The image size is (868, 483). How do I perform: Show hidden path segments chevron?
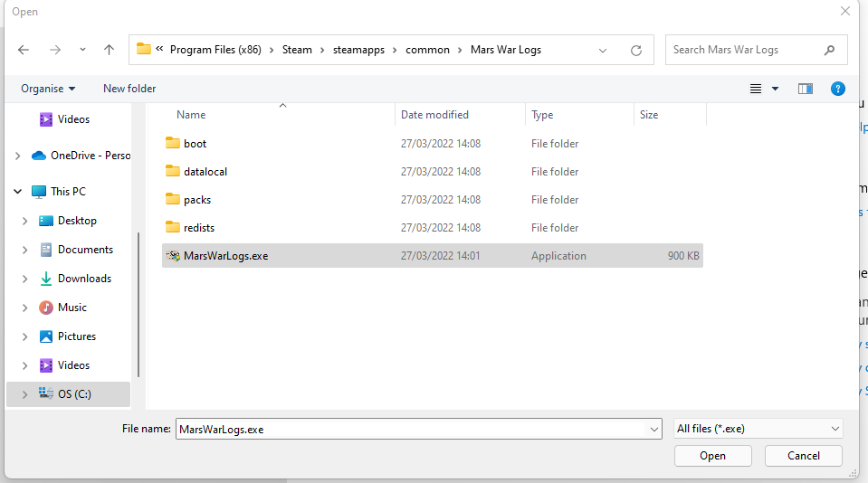(159, 49)
